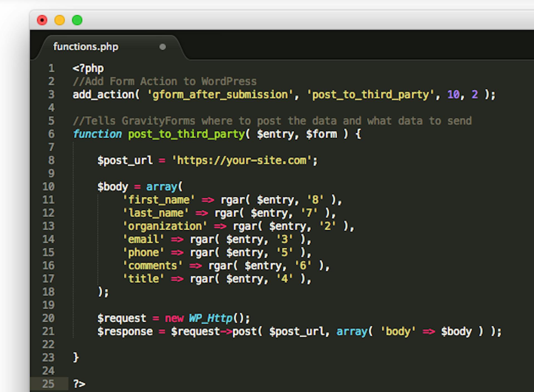Click the 'first_name' array key
534x392 pixels.
[159, 200]
